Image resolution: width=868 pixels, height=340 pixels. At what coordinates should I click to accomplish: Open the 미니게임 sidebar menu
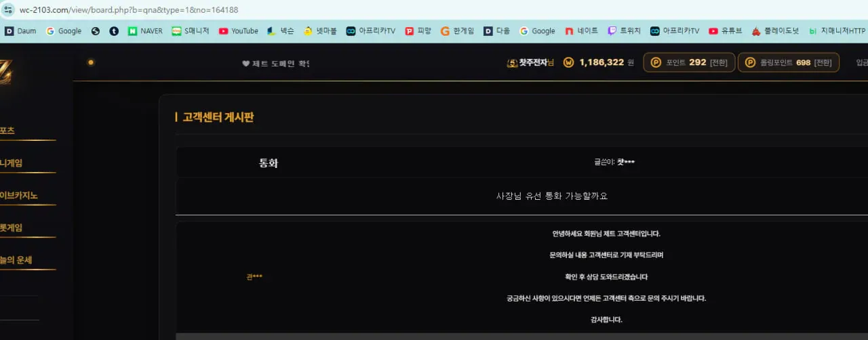[11, 163]
